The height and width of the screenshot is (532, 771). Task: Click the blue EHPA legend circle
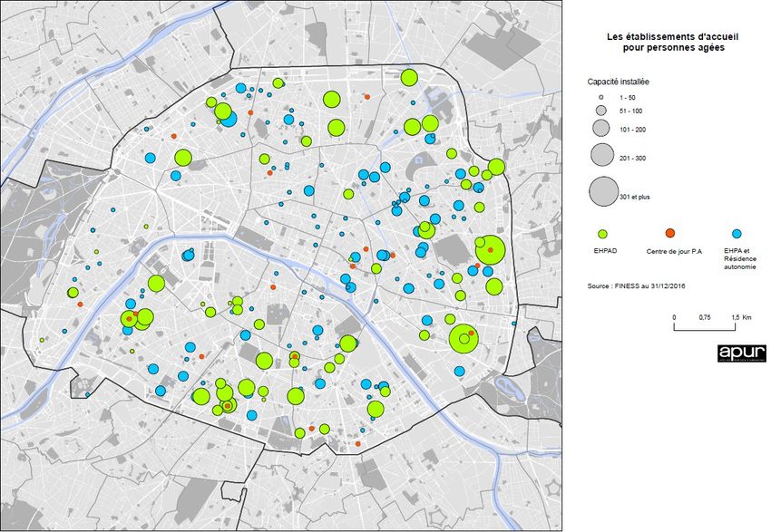pos(737,234)
